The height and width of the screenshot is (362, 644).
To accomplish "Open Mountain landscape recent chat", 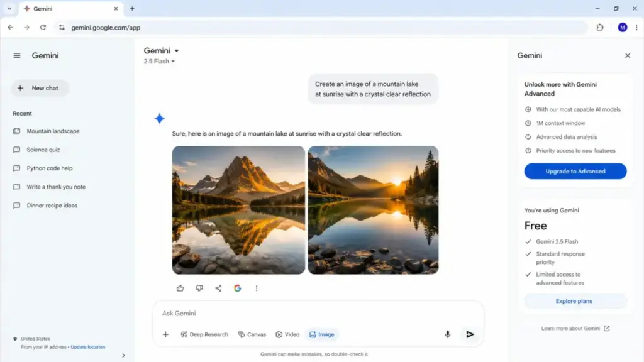I will click(53, 131).
